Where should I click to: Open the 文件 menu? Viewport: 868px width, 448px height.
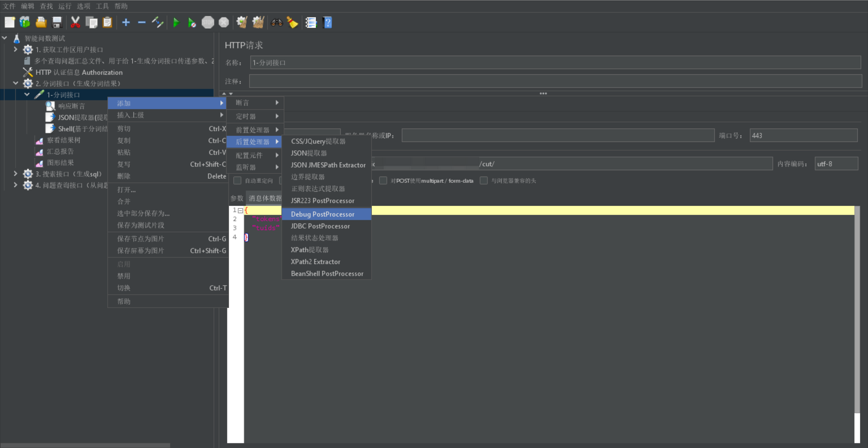point(9,6)
